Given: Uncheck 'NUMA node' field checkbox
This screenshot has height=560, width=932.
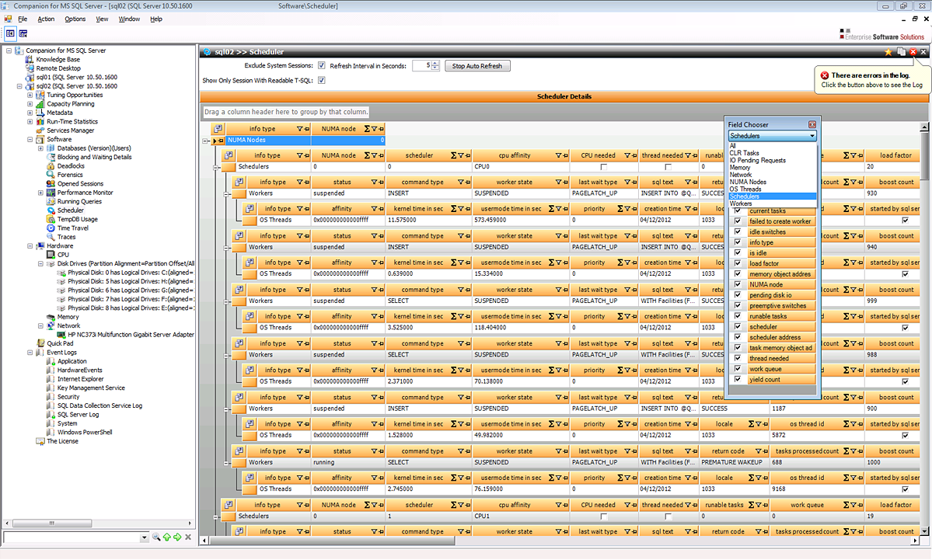Looking at the screenshot, I should [738, 284].
